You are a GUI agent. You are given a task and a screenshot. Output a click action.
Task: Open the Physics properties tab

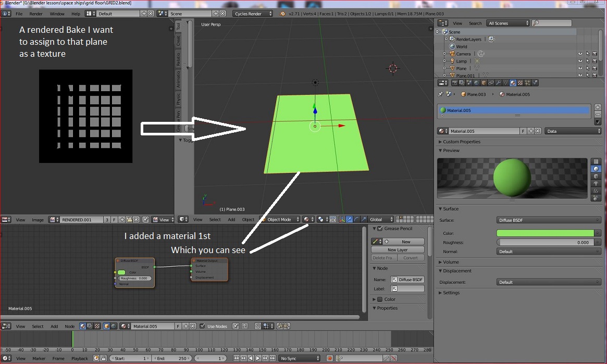click(x=535, y=83)
